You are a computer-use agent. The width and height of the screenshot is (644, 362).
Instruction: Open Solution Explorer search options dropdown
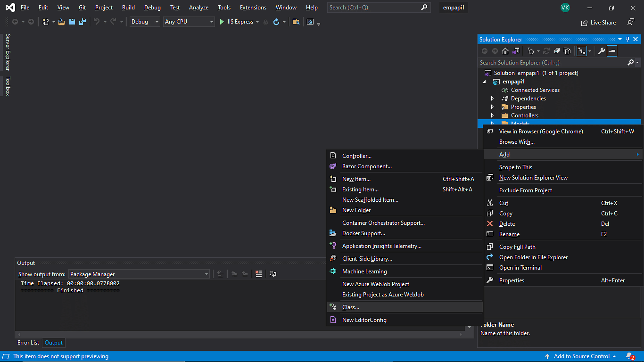(637, 62)
